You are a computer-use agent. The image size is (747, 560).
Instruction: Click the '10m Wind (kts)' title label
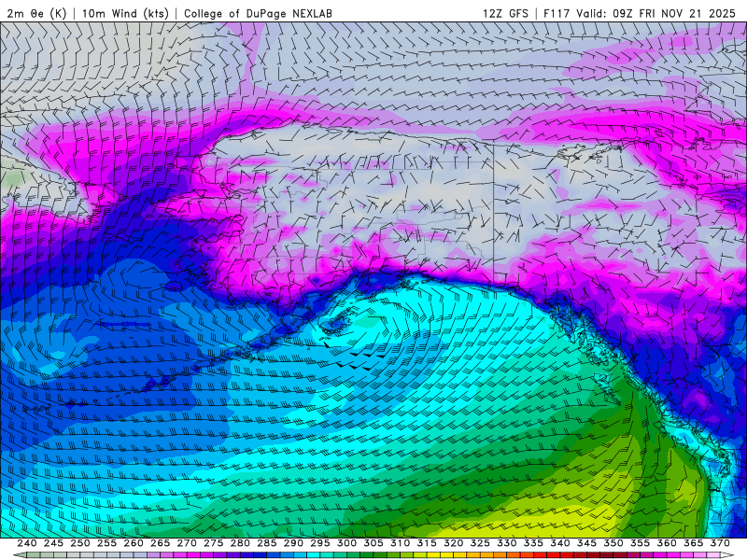(x=125, y=13)
